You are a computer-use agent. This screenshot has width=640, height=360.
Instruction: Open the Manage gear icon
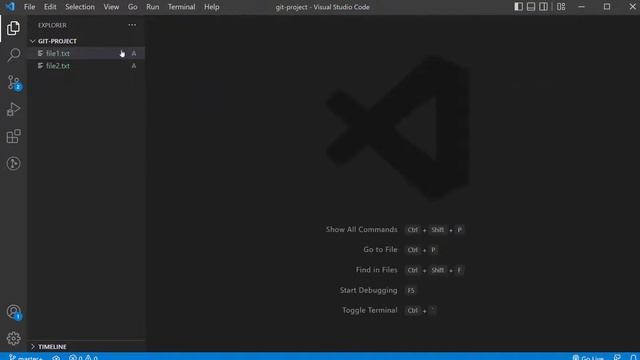(13, 338)
